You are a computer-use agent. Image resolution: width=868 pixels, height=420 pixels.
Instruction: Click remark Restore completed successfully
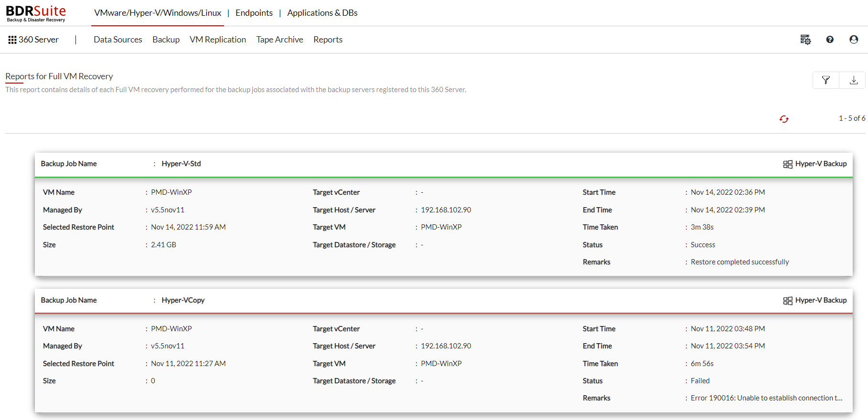739,262
